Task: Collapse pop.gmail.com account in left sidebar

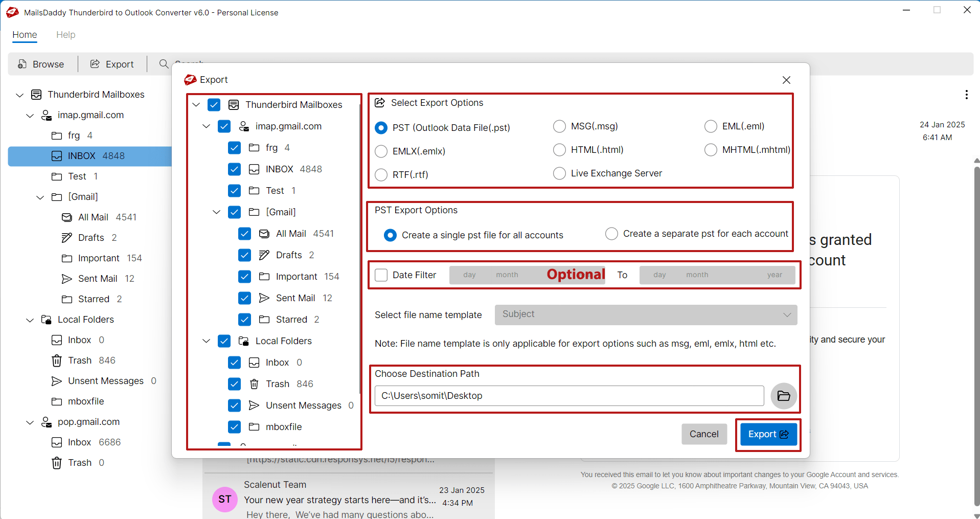Action: [x=30, y=422]
